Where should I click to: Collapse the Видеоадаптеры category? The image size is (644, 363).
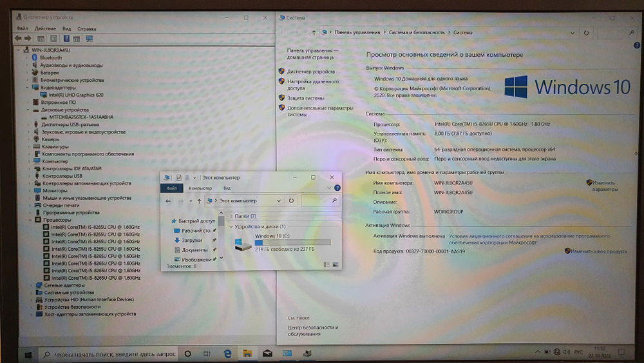[x=28, y=88]
